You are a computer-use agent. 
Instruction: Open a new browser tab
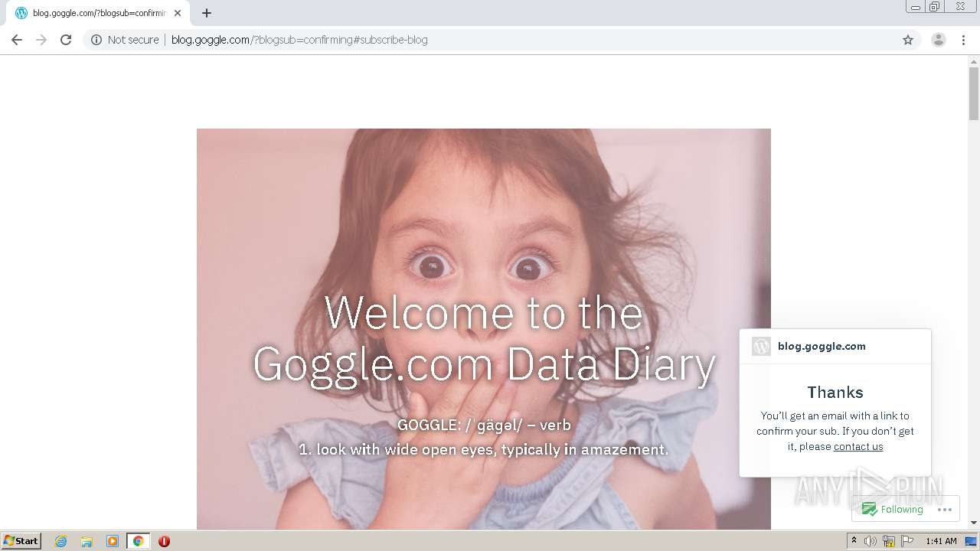click(x=207, y=13)
